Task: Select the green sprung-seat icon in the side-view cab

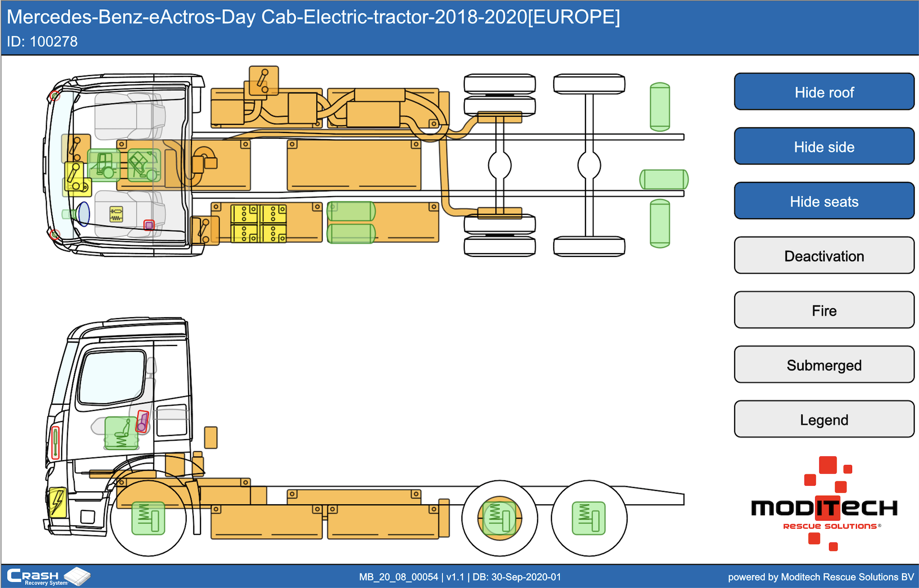Action: click(122, 433)
